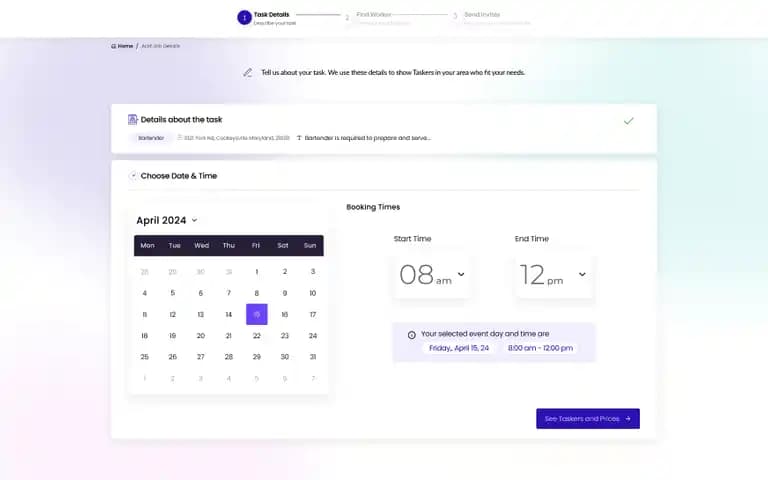Choose date 27 in the calendar
768x480 pixels.
click(x=201, y=357)
